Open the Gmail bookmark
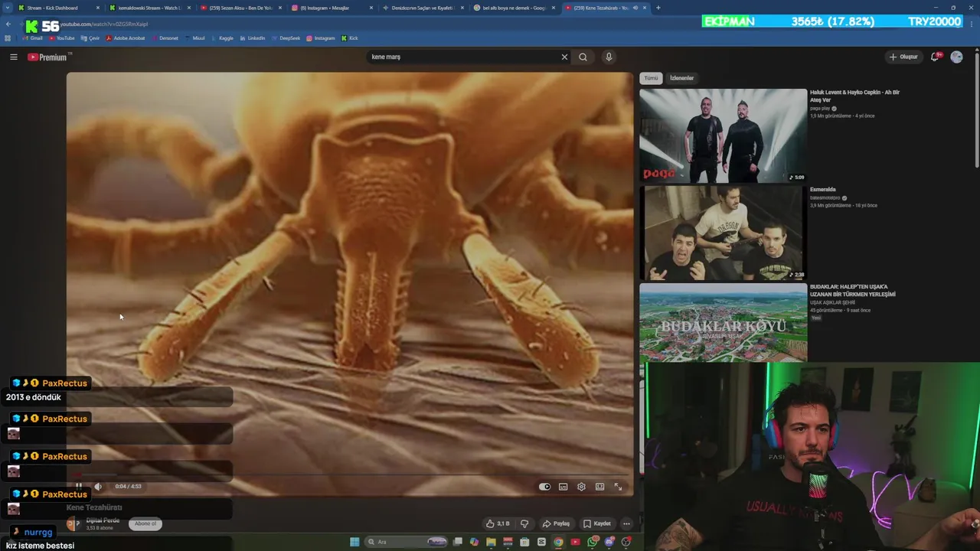The height and width of the screenshot is (551, 980). pyautogui.click(x=32, y=38)
